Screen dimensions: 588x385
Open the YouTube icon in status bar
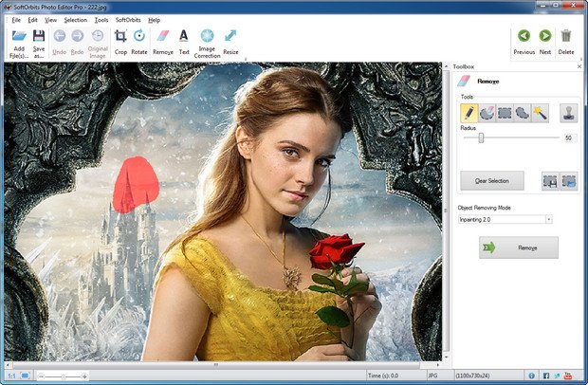click(568, 376)
